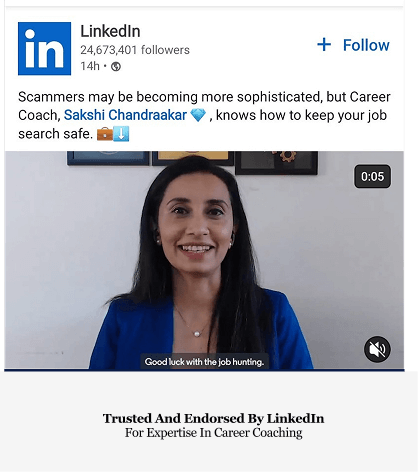418x472 pixels.
Task: Click the down arrow emoji in post
Action: point(121,134)
